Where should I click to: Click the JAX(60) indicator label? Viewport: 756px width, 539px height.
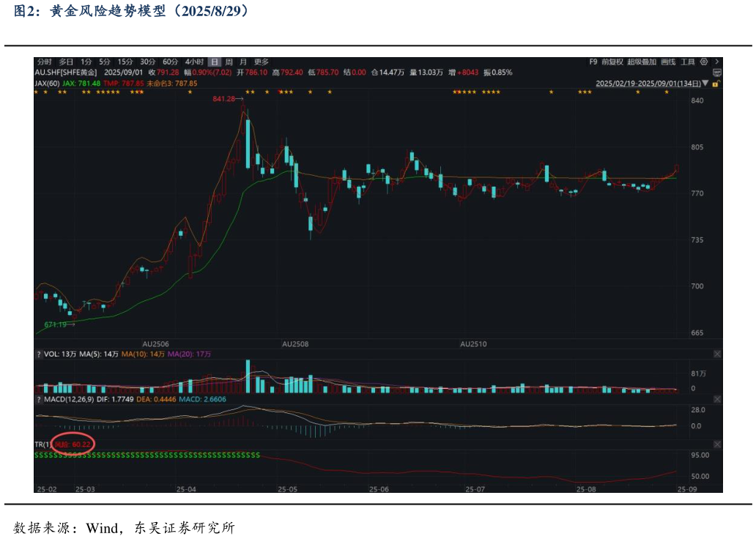point(47,83)
